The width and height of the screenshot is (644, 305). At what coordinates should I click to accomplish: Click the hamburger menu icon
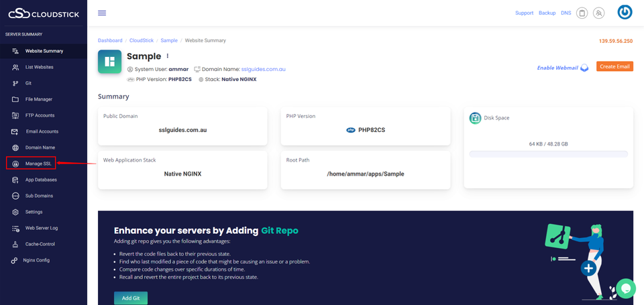tap(102, 13)
